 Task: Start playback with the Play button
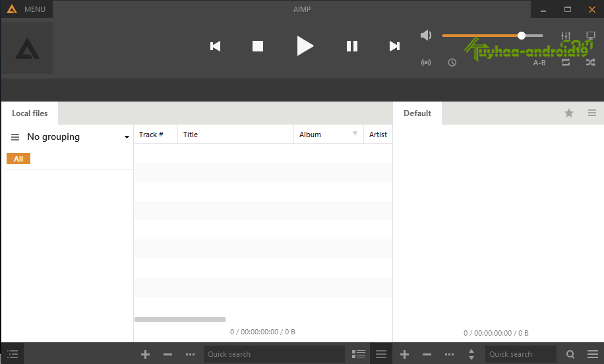(x=305, y=46)
